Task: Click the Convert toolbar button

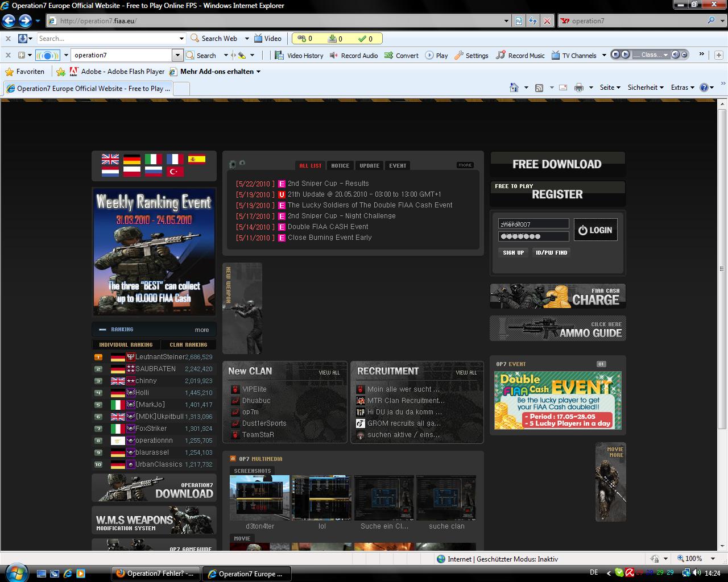Action: click(x=401, y=55)
